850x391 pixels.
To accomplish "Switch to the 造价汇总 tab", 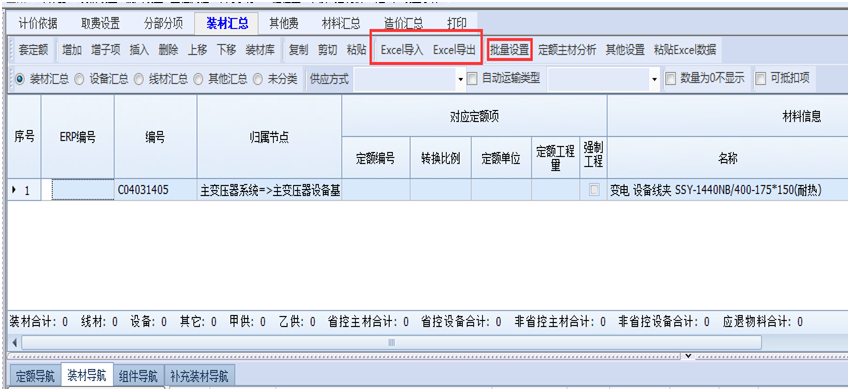I will tap(403, 23).
